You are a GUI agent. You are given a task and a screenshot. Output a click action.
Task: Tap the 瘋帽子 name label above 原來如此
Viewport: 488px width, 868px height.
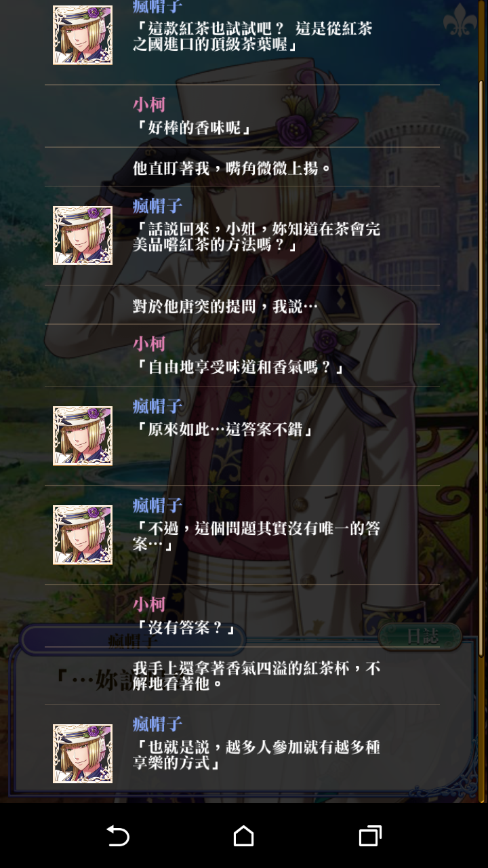157,406
